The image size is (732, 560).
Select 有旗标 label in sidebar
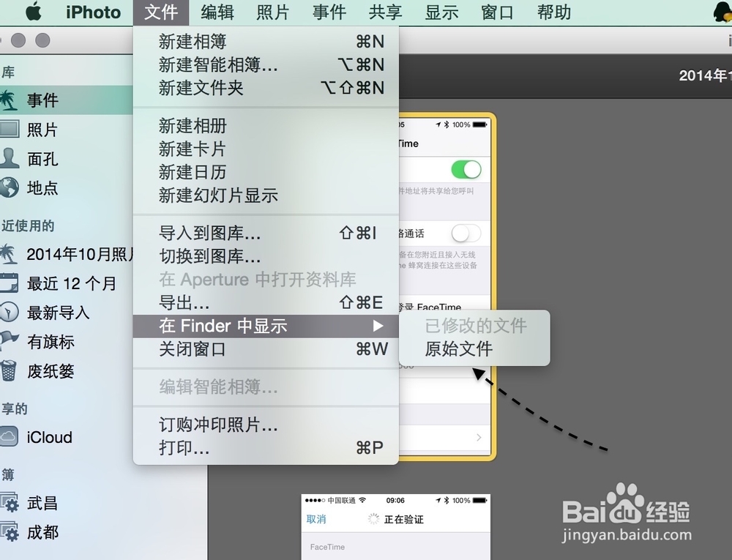(x=51, y=342)
